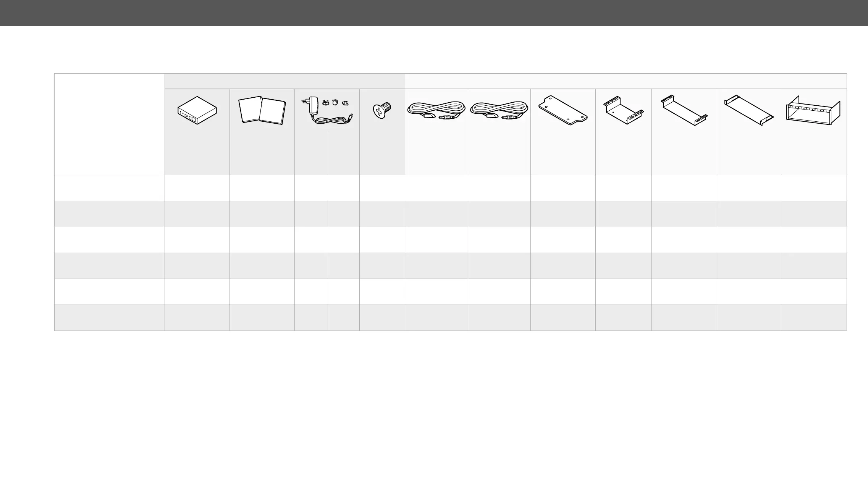Screen dimensions: 868x487
Task: Click the flat rack shelf icon
Action: click(x=749, y=111)
